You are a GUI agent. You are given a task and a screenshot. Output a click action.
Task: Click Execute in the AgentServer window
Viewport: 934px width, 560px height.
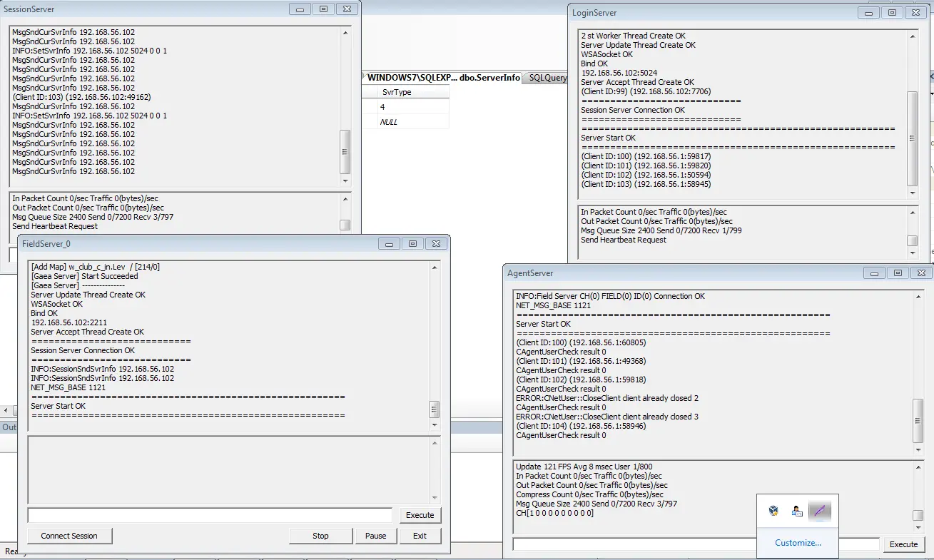[903, 544]
